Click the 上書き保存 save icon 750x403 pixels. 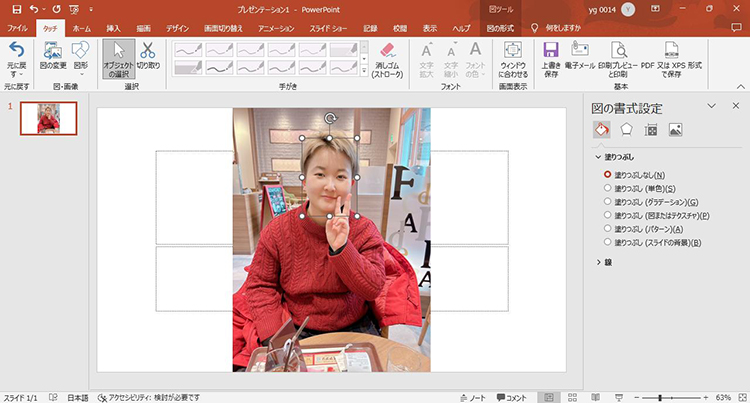pyautogui.click(x=550, y=57)
